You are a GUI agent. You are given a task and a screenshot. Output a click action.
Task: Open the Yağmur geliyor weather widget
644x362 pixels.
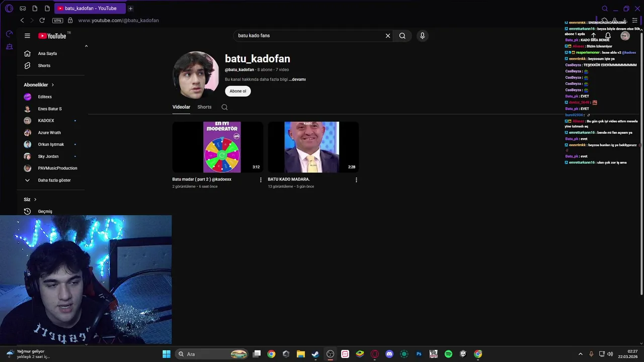[x=28, y=354]
